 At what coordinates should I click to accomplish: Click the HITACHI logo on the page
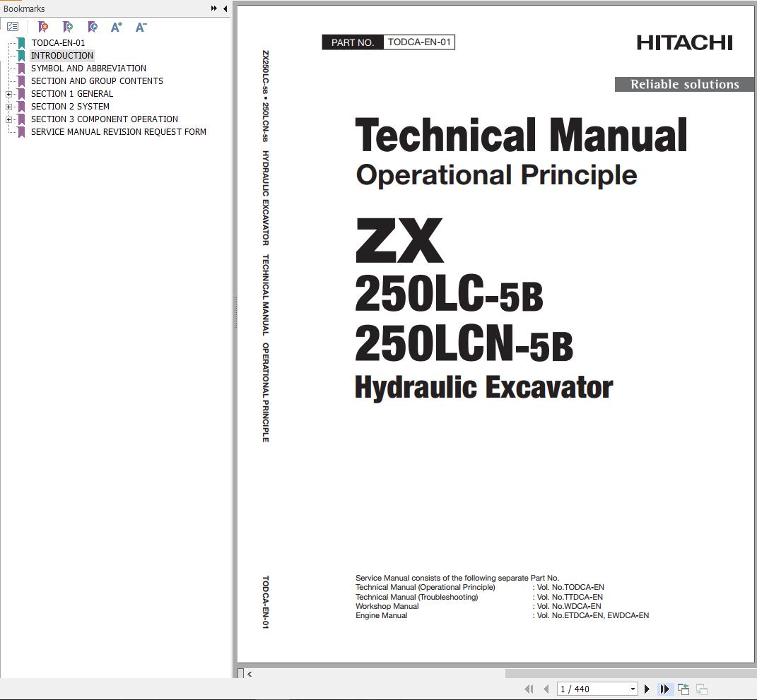(685, 43)
